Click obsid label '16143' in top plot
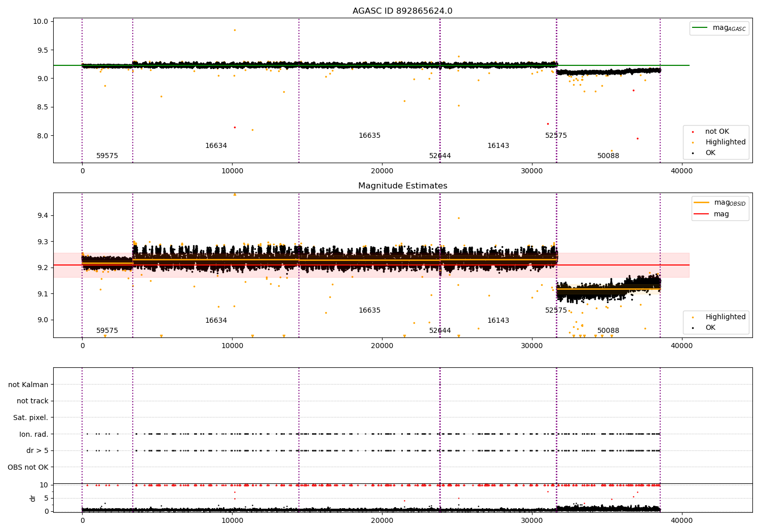This screenshot has height=532, width=760. 498,146
